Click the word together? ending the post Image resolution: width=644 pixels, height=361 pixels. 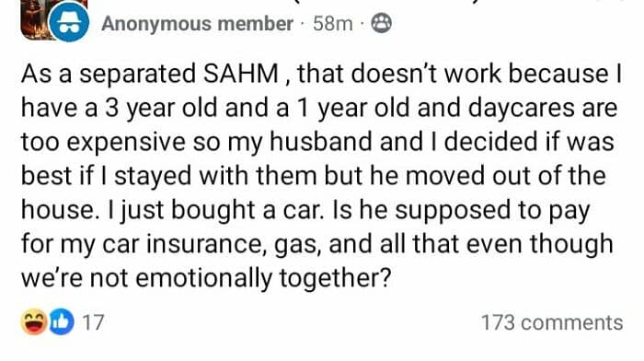click(x=335, y=279)
